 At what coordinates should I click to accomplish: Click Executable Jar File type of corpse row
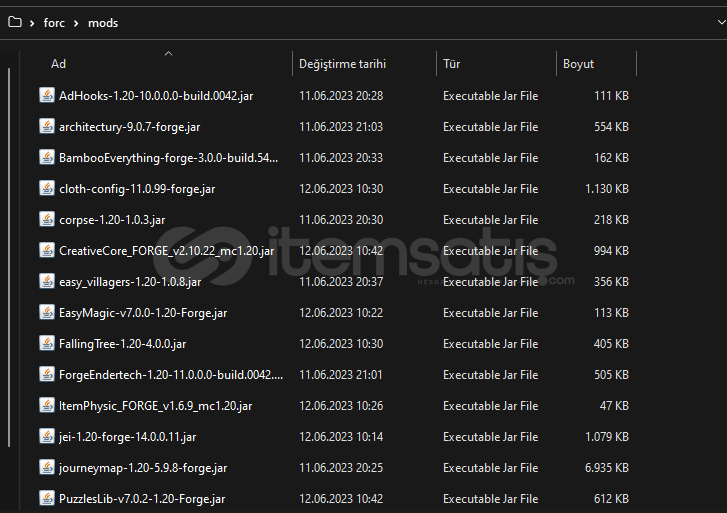[491, 220]
